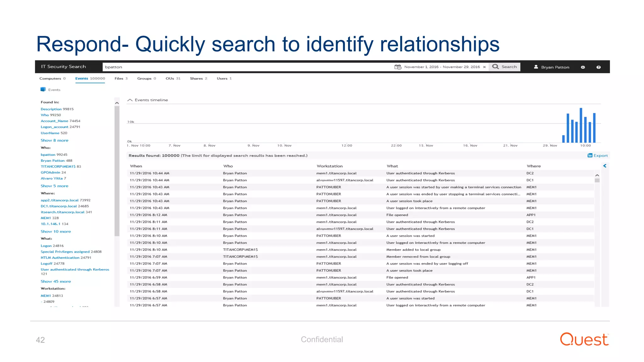Open the help question mark icon
The width and height of the screenshot is (644, 362).
[x=598, y=67]
